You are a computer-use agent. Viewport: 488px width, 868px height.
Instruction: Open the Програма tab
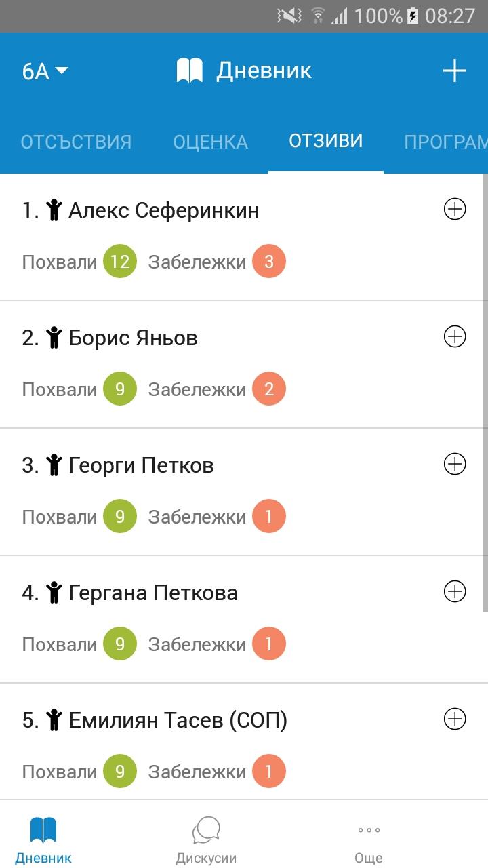[446, 142]
